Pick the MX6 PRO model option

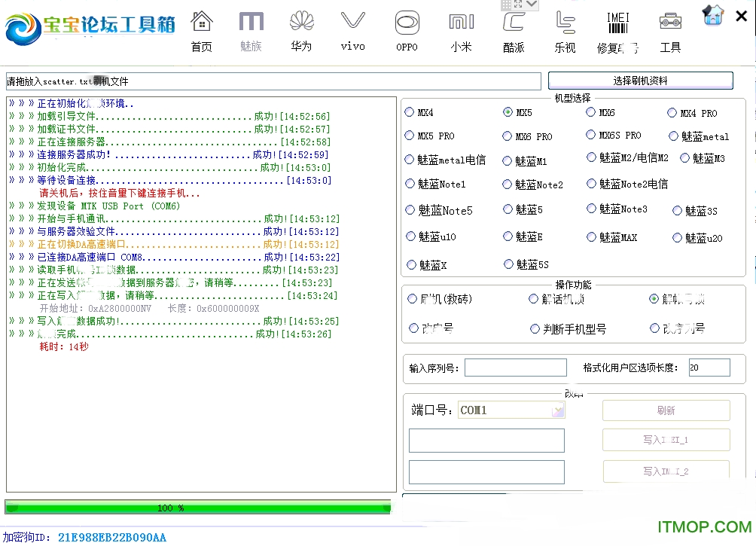click(x=508, y=136)
